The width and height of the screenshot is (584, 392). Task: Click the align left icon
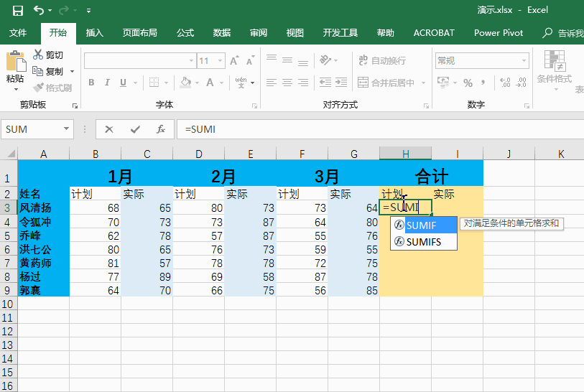(x=272, y=83)
